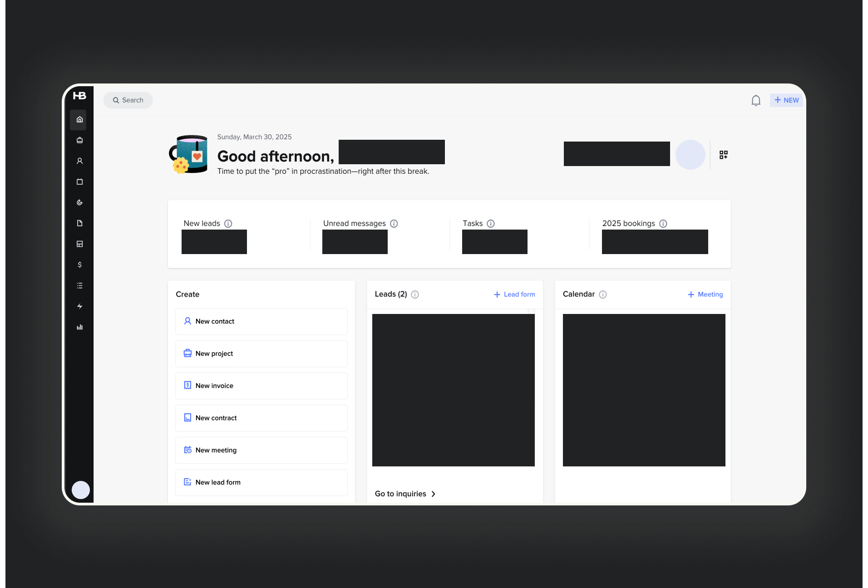Create a New project
Viewport: 868px width, 588px height.
click(x=261, y=353)
